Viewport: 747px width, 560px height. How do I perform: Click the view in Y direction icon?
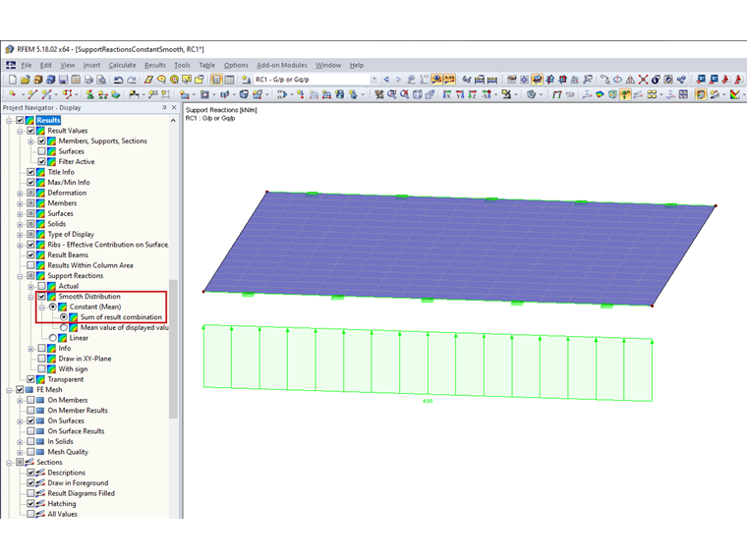click(460, 94)
